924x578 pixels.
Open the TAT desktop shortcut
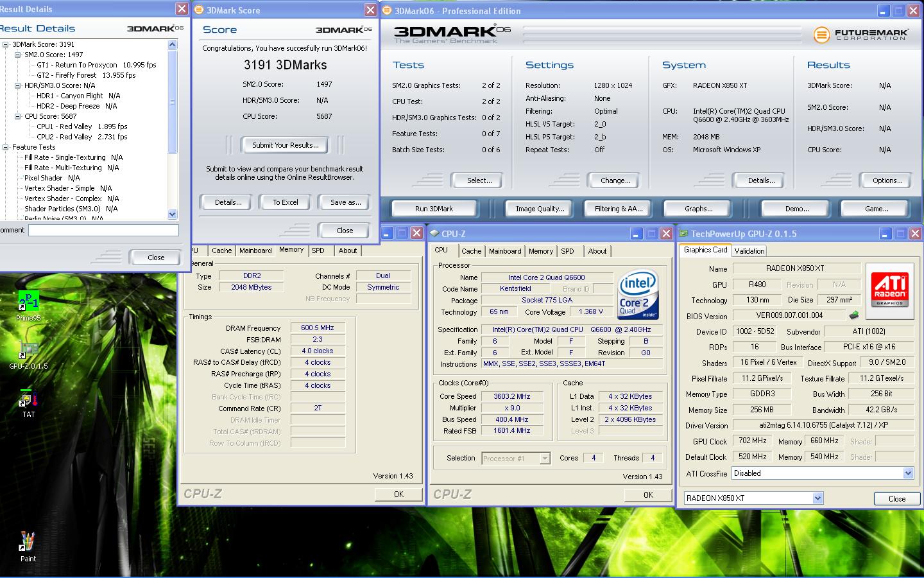click(x=28, y=398)
